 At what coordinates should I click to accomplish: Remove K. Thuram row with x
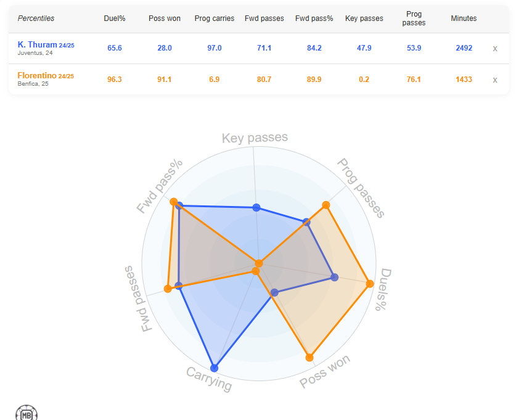[x=494, y=49]
